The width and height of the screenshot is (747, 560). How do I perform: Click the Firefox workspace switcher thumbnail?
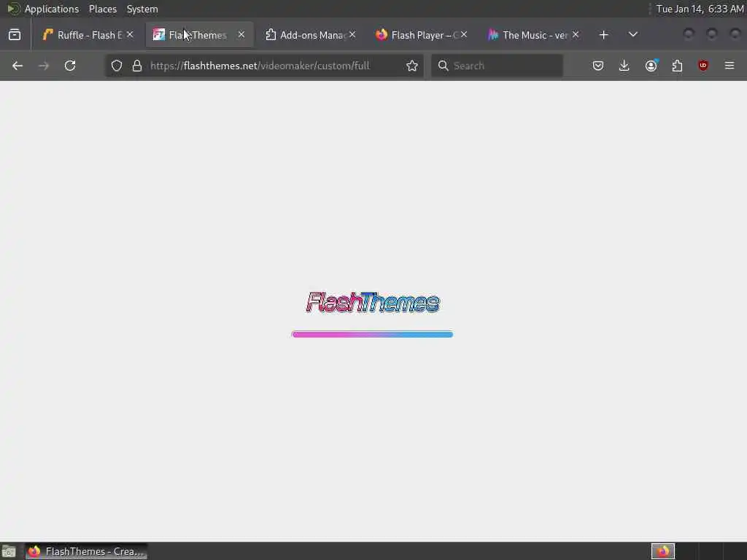[x=663, y=551]
